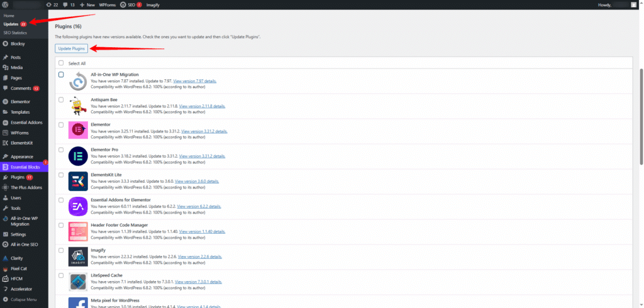This screenshot has height=308, width=644.
Task: Click the WPForms sidebar icon
Action: (5, 133)
